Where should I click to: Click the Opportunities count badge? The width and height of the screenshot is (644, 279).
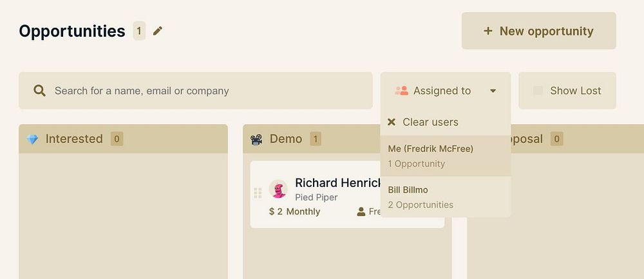pyautogui.click(x=139, y=31)
